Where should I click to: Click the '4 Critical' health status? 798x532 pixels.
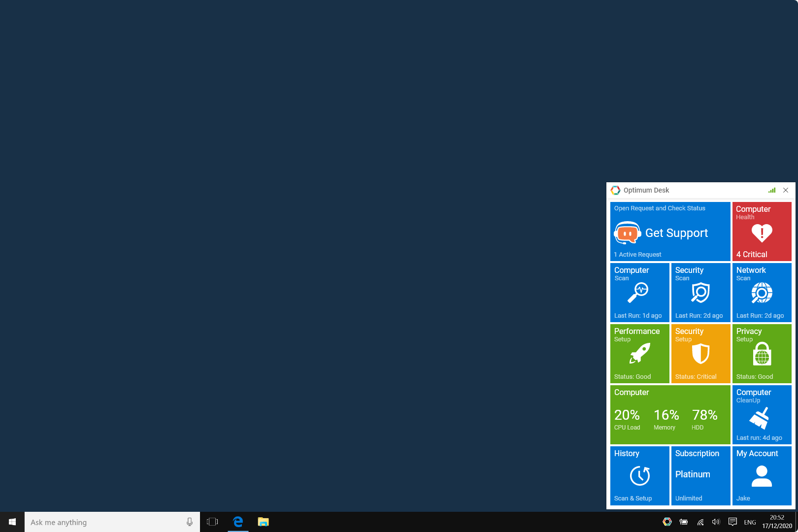(x=752, y=255)
